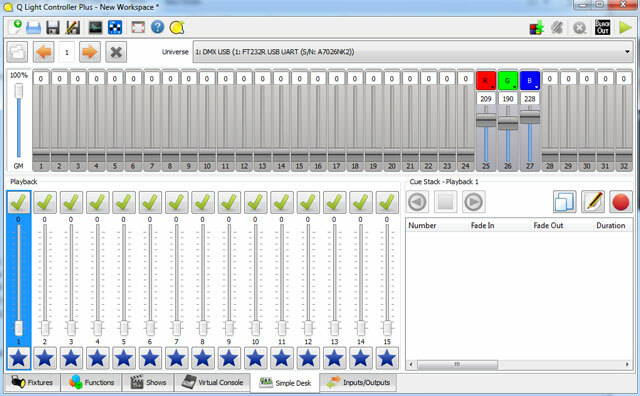Toggle fullscreen with the red frame icon
This screenshot has width=640, height=396.
pos(138,28)
